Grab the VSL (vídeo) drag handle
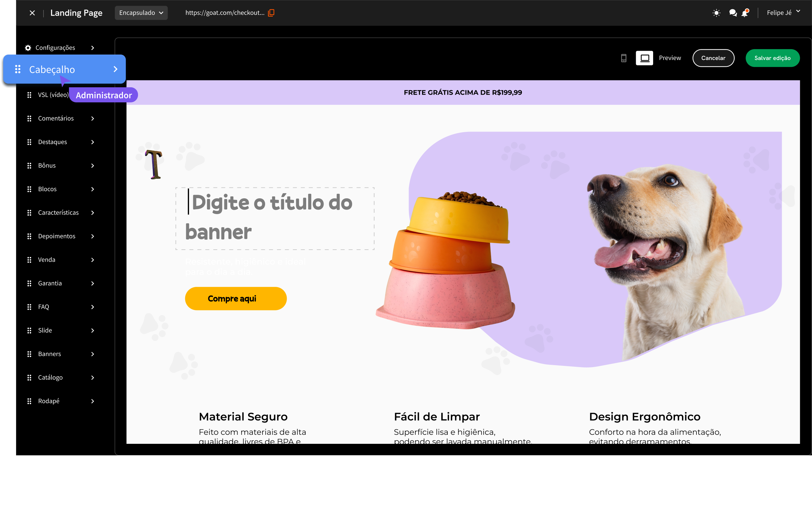This screenshot has height=507, width=812. pyautogui.click(x=29, y=95)
